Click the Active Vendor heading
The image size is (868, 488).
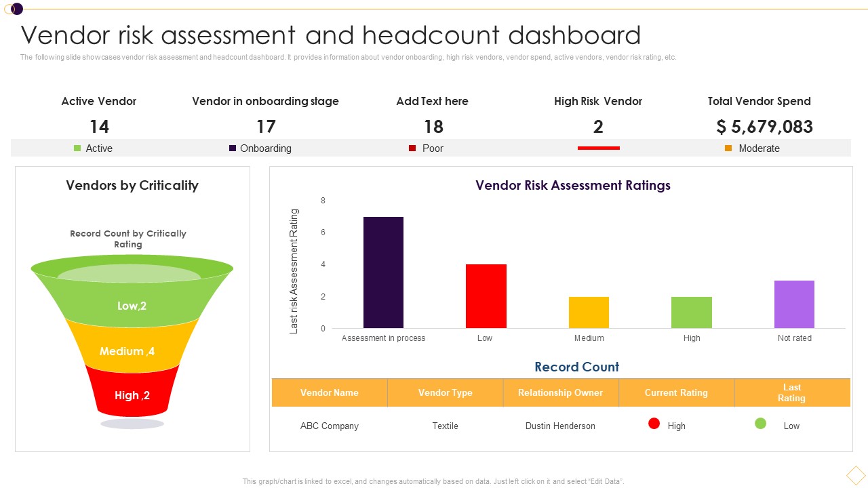point(99,101)
